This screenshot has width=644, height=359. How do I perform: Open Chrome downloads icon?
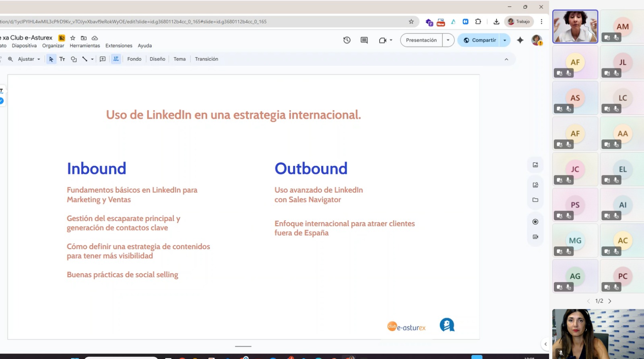(x=496, y=22)
